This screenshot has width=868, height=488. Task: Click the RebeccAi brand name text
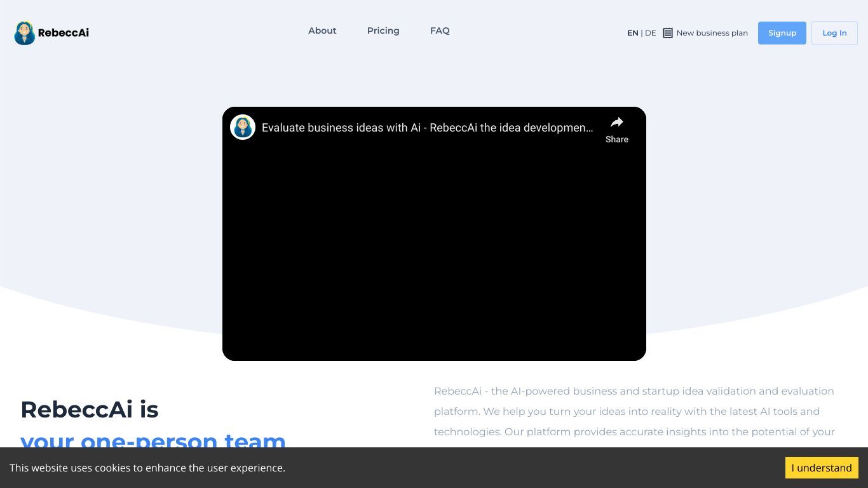click(x=64, y=33)
